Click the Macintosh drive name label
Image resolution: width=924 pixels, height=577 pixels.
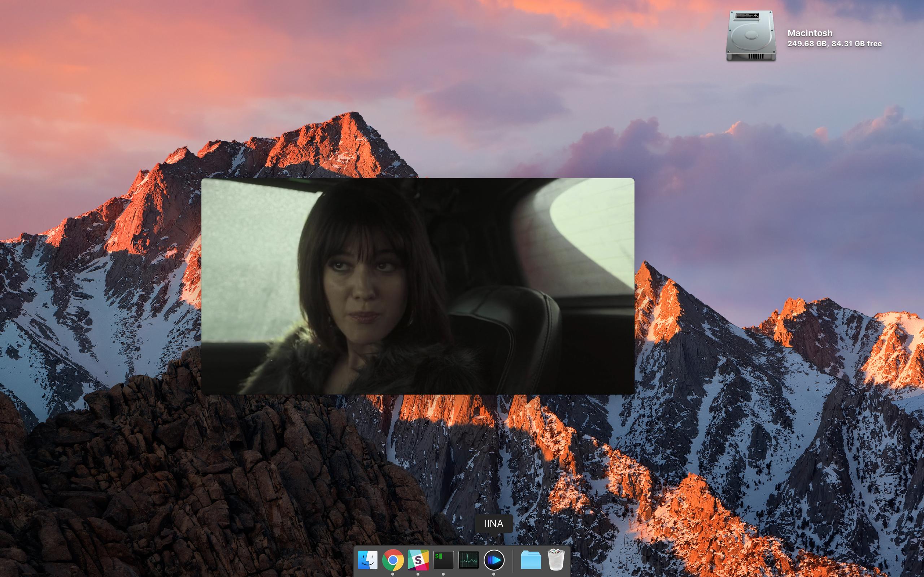[x=810, y=33]
